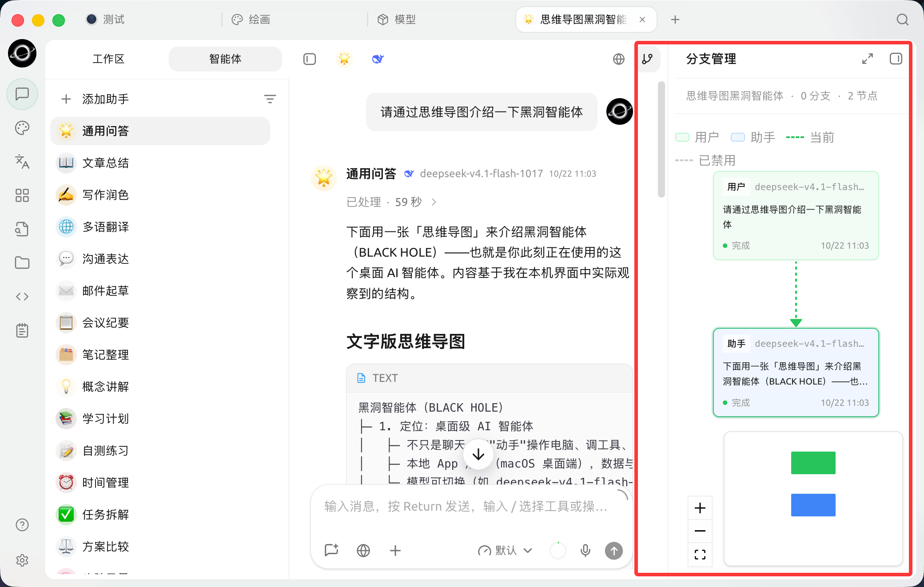Toggle the left sidebar panel visibility

310,59
